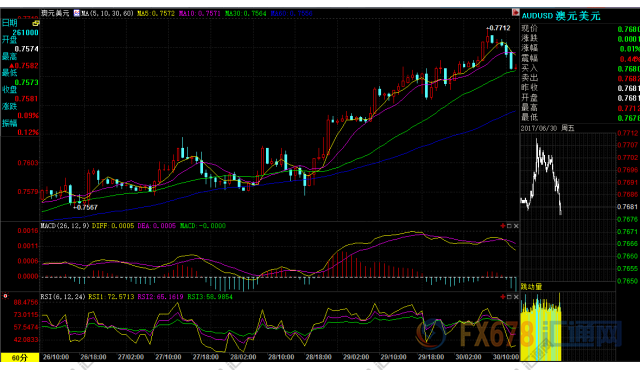Open MACD(26,12,9) parameter settings
The height and width of the screenshot is (370, 640).
[x=65, y=226]
